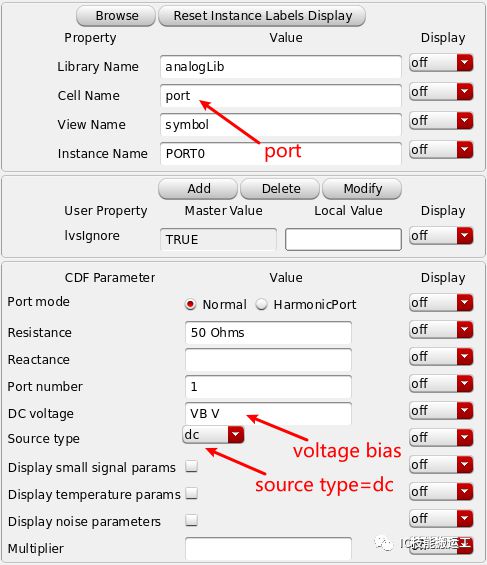Click the Add user property button
487x565 pixels.
pos(198,189)
